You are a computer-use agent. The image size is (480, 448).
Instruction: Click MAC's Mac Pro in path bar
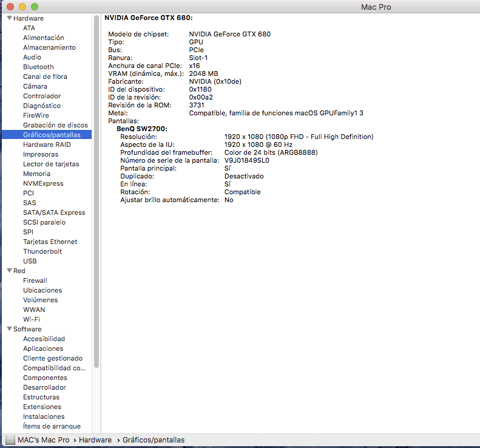[x=44, y=440]
